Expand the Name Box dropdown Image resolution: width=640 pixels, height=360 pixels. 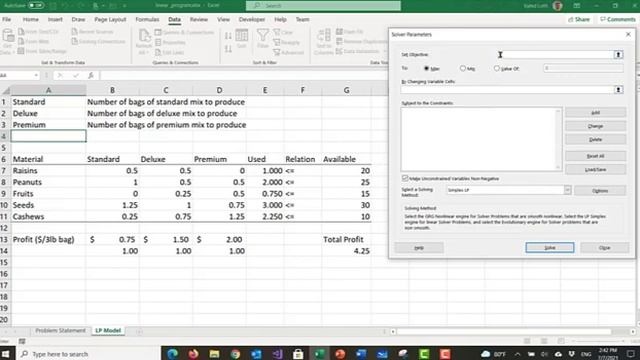click(x=36, y=76)
